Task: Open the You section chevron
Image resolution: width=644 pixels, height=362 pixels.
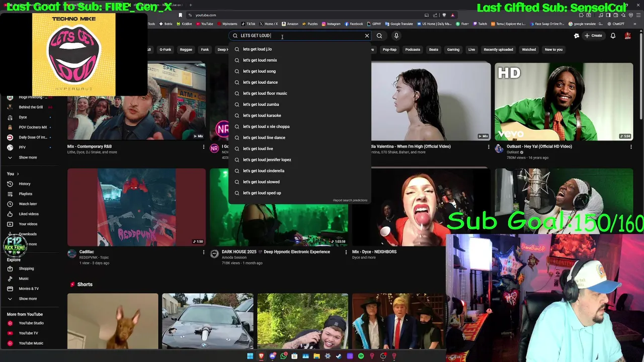Action: 19,174
